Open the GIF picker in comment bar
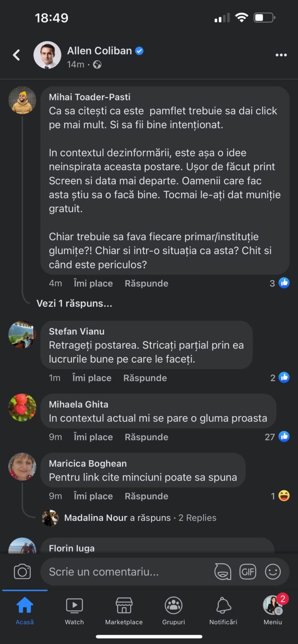The height and width of the screenshot is (644, 298). pyautogui.click(x=248, y=571)
